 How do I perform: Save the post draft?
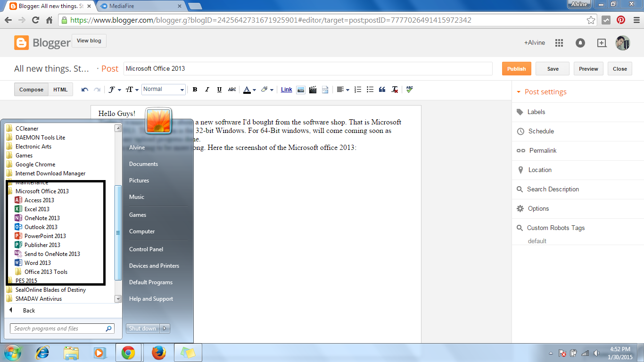[x=553, y=69]
